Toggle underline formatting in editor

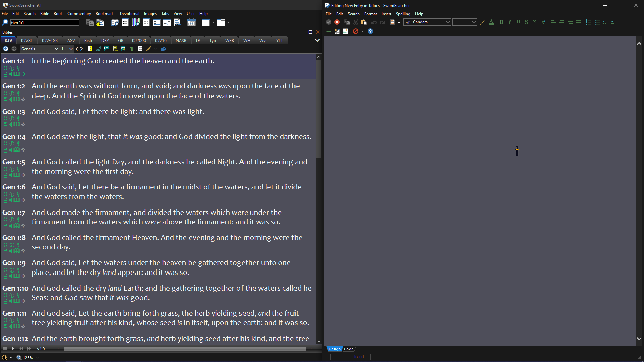tap(518, 22)
